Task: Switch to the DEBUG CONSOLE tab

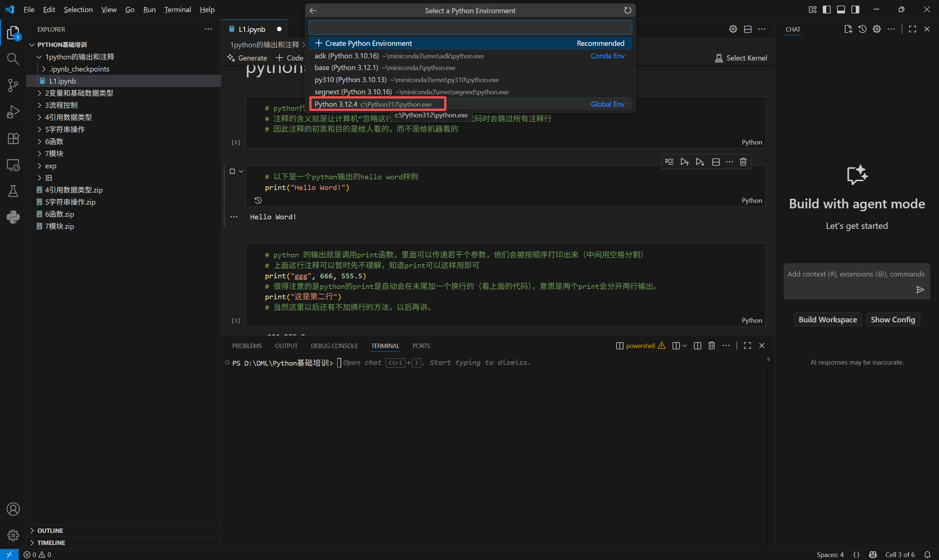Action: [x=334, y=346]
